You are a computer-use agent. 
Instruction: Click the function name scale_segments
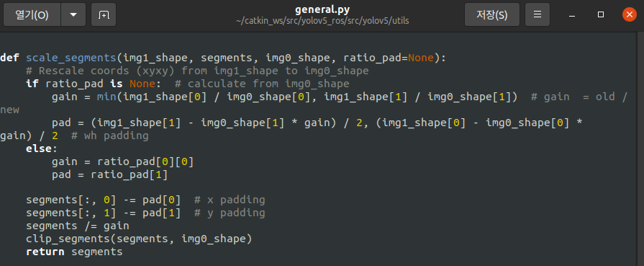coord(71,58)
